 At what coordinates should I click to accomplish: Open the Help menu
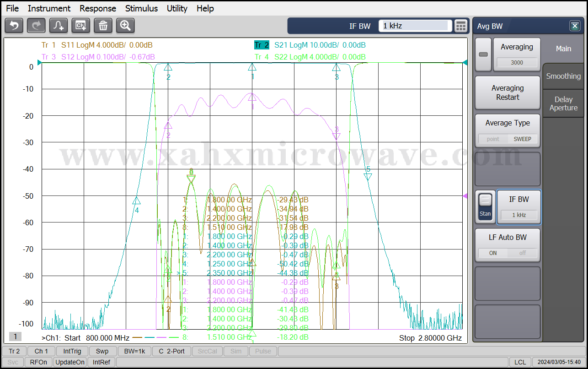click(205, 8)
